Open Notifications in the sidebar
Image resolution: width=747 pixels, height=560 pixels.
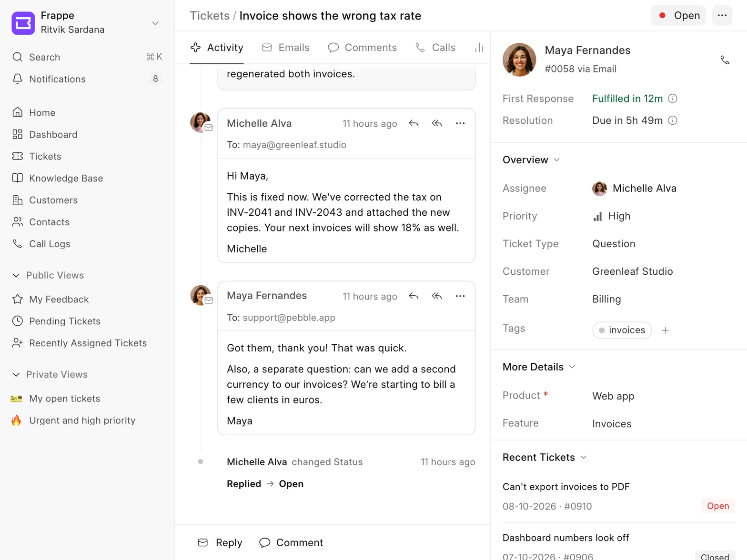point(87,79)
